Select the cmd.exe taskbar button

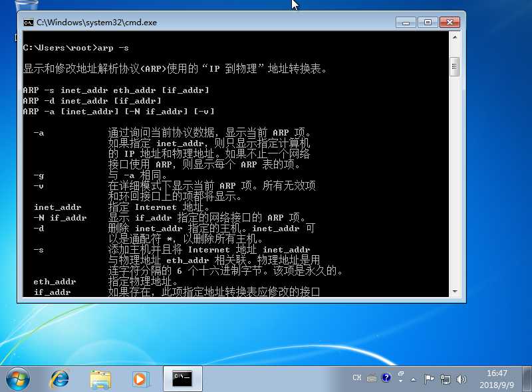(x=182, y=379)
